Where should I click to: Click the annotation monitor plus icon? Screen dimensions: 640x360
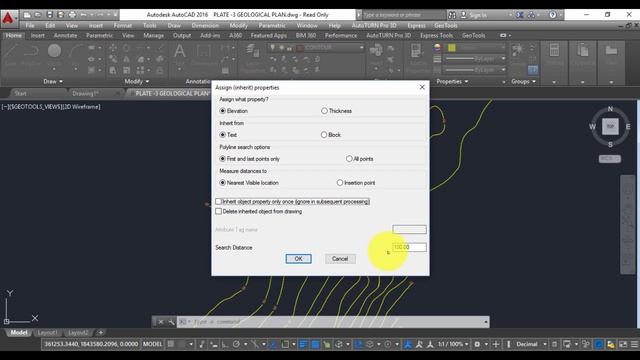[496, 344]
